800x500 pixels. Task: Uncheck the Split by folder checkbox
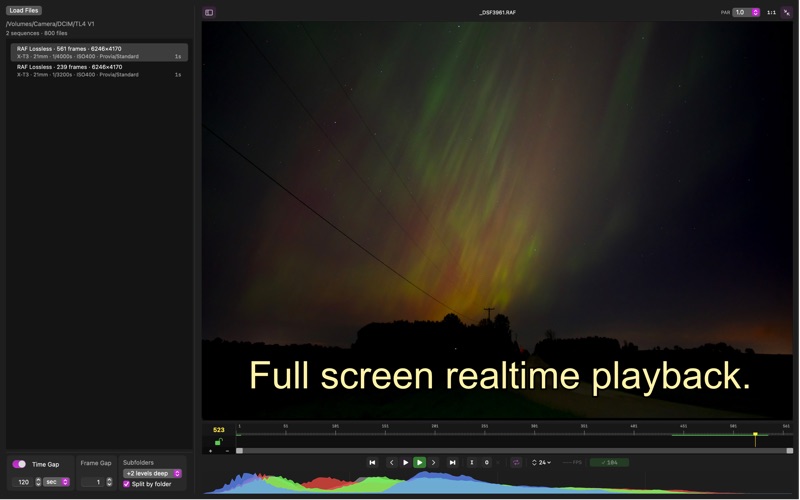126,484
